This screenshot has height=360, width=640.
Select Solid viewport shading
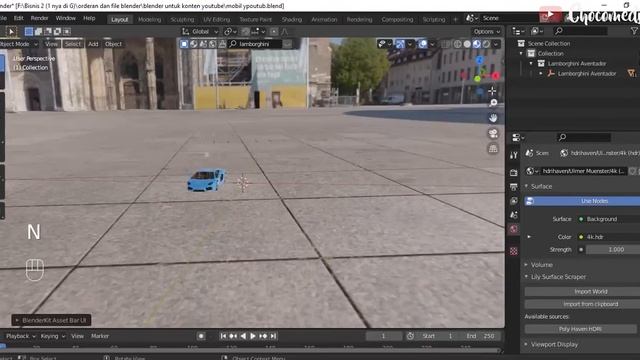click(x=467, y=44)
